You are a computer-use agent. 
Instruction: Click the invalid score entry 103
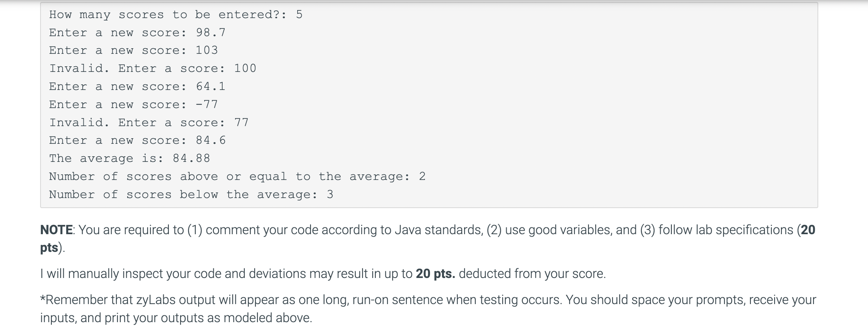coord(207,50)
